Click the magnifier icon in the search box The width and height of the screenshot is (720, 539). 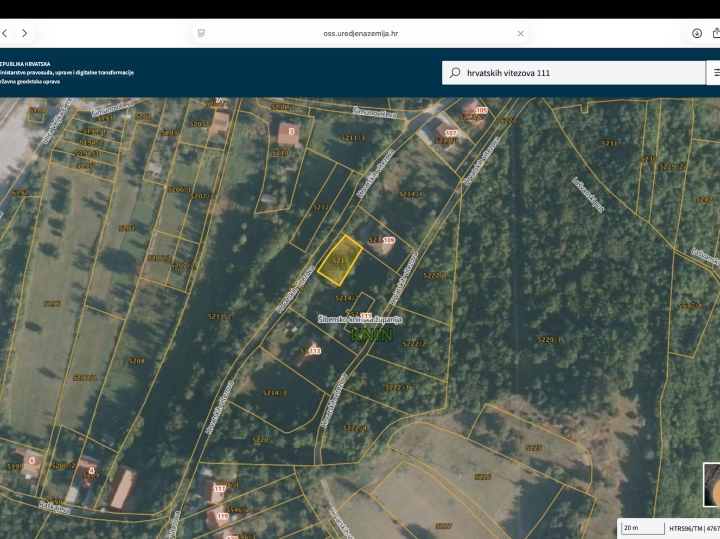(x=456, y=73)
